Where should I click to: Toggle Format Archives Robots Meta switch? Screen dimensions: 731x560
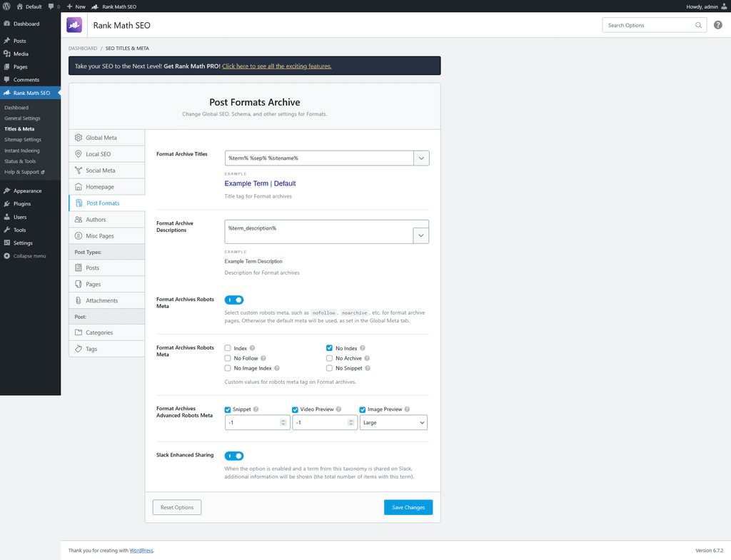pos(234,300)
